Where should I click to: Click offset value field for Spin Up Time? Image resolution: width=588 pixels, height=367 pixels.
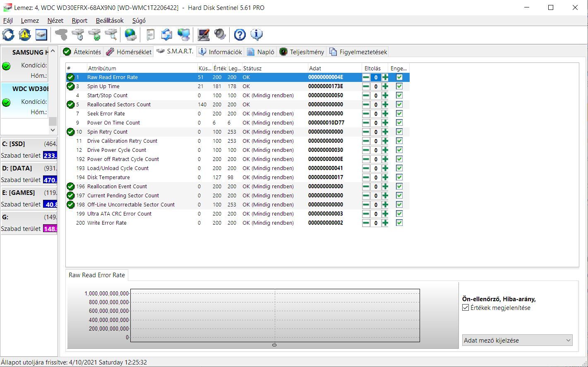pos(376,86)
